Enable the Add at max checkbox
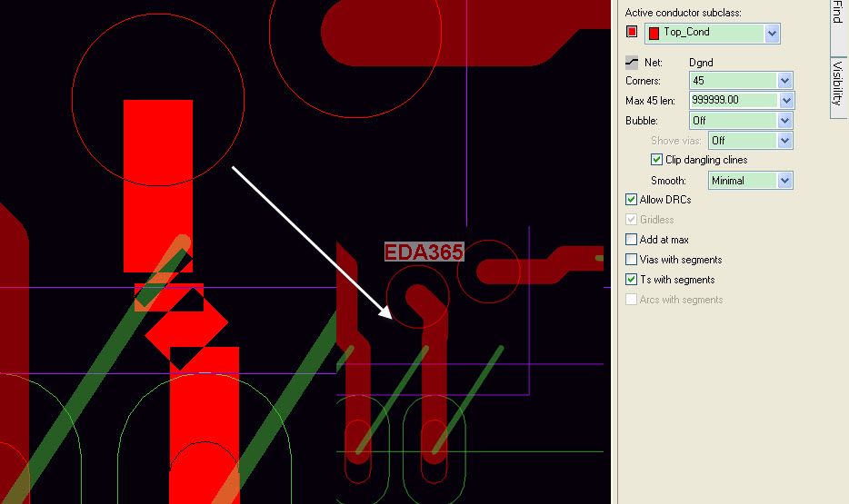849x504 pixels. point(631,240)
